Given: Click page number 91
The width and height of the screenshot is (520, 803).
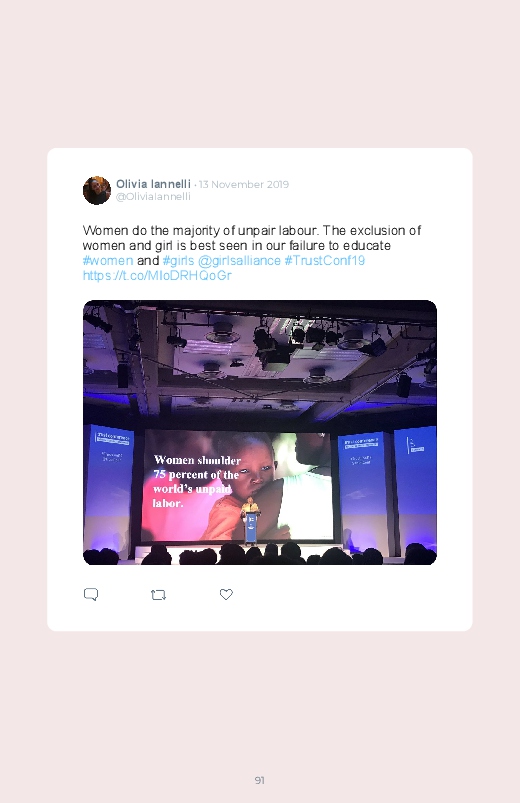Looking at the screenshot, I should pyautogui.click(x=260, y=780).
